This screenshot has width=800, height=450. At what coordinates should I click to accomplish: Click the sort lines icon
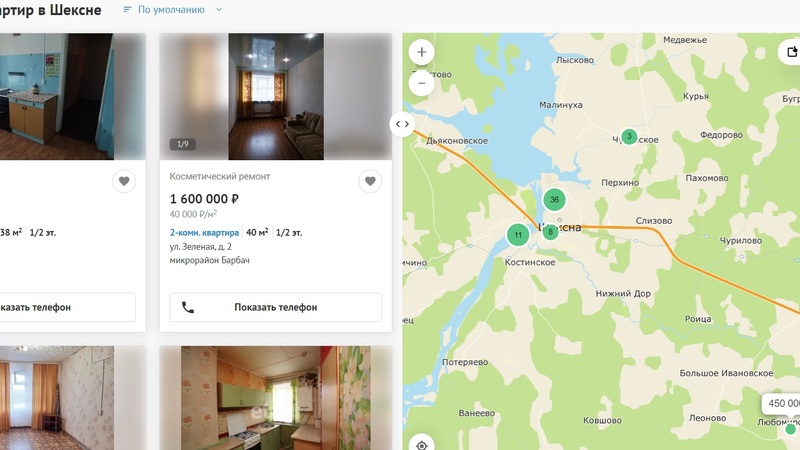[127, 10]
